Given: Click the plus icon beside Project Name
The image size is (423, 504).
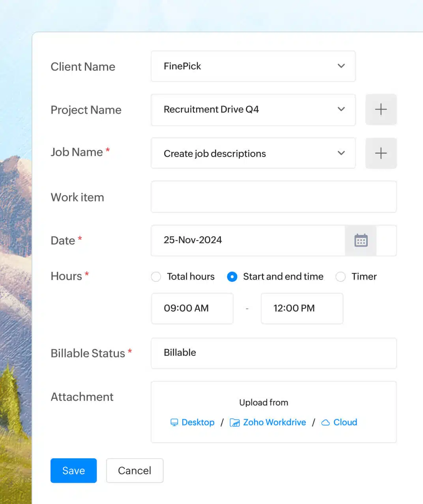Looking at the screenshot, I should click(x=381, y=109).
